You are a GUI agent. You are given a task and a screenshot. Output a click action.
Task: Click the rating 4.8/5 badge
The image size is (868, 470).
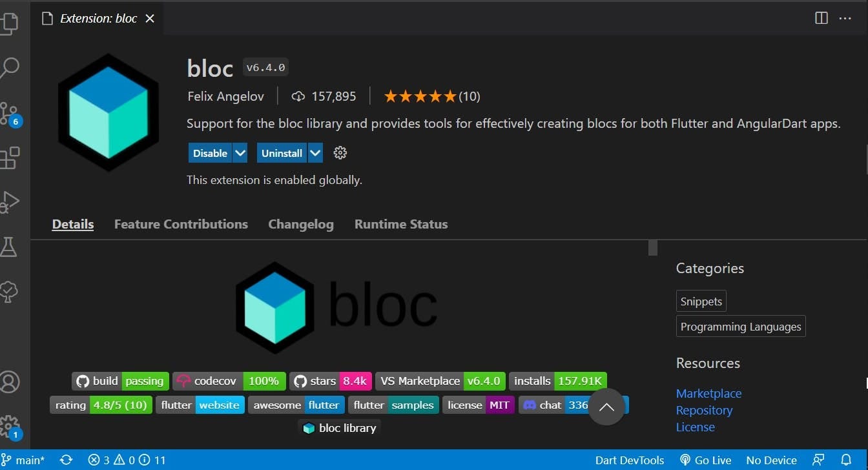101,405
